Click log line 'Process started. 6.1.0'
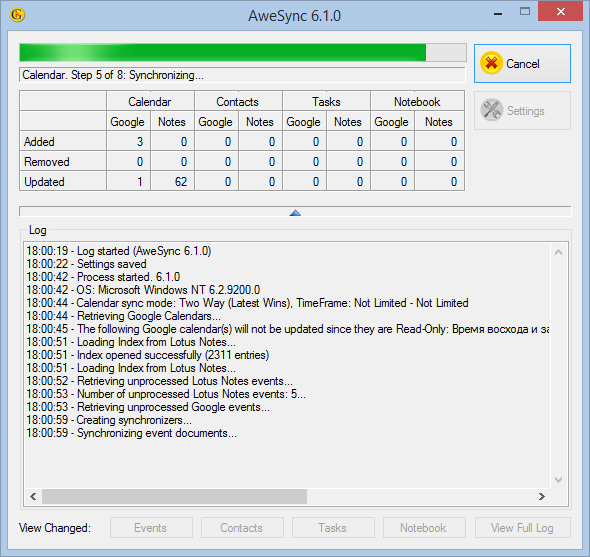The width and height of the screenshot is (590, 557). [x=103, y=277]
